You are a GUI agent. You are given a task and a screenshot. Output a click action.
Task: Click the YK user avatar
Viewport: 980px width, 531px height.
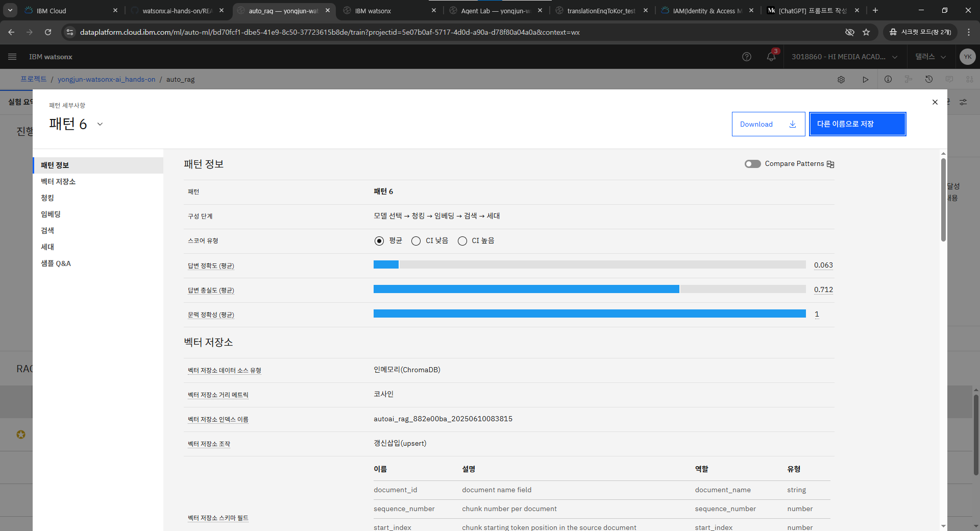click(967, 57)
